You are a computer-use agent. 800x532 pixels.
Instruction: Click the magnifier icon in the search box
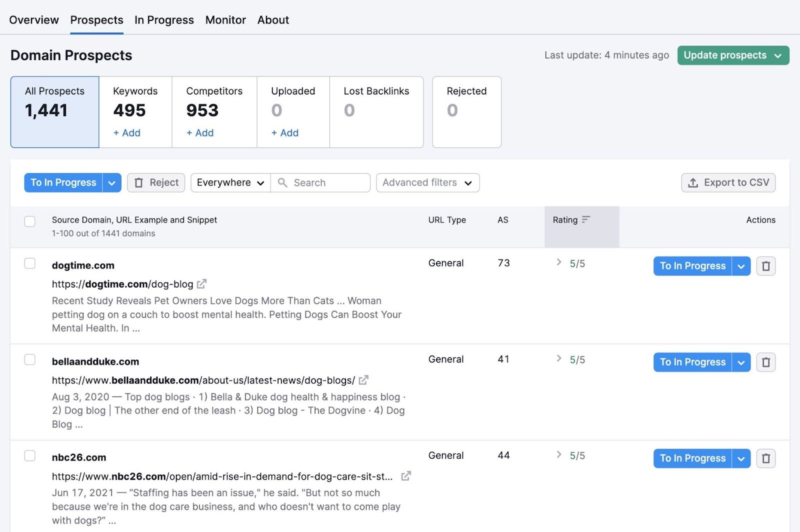click(x=283, y=182)
